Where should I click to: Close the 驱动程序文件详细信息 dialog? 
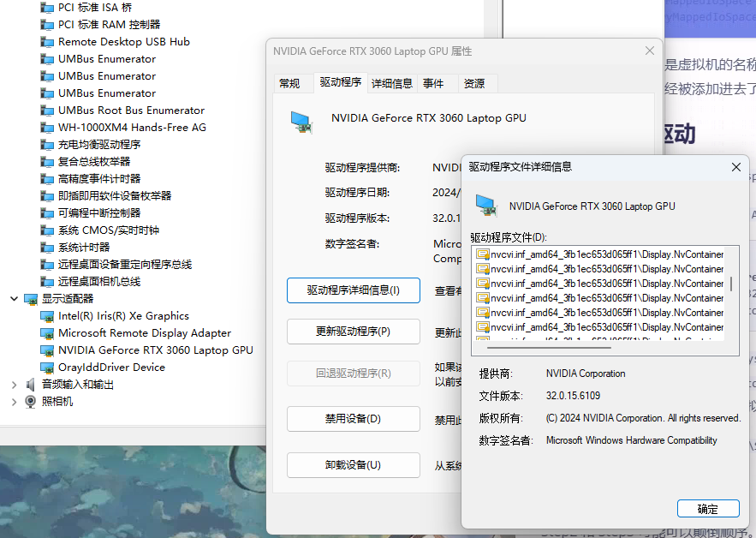tap(735, 167)
